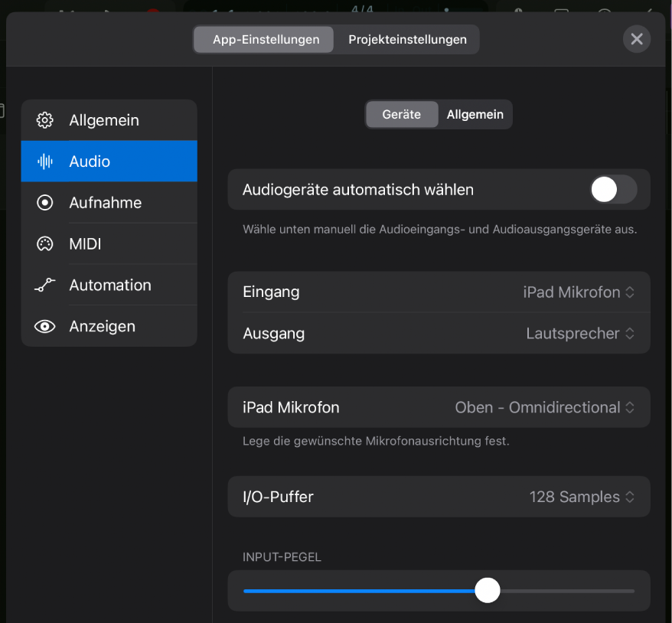Expand the Ausgang dropdown set to Lautsprecher
672x623 pixels.
(580, 334)
